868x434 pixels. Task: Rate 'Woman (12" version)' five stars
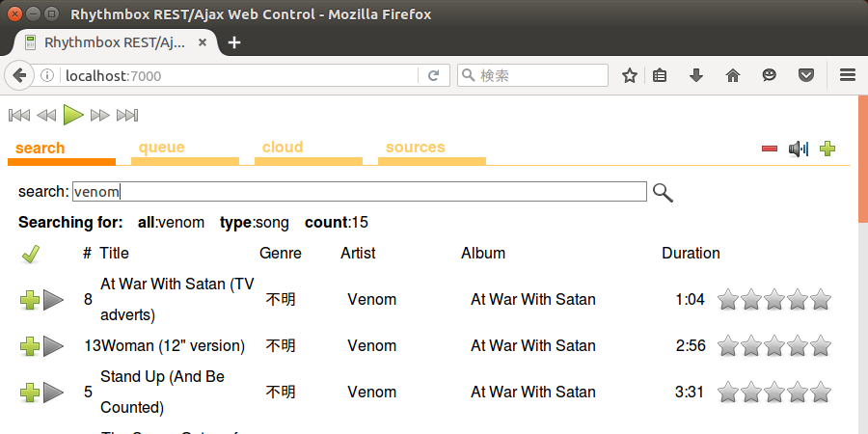tap(821, 346)
